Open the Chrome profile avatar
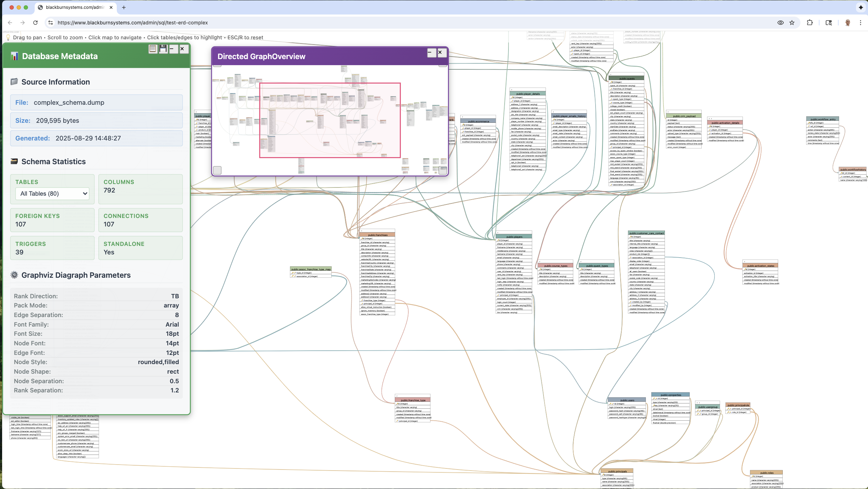This screenshot has width=868, height=489. tap(848, 23)
